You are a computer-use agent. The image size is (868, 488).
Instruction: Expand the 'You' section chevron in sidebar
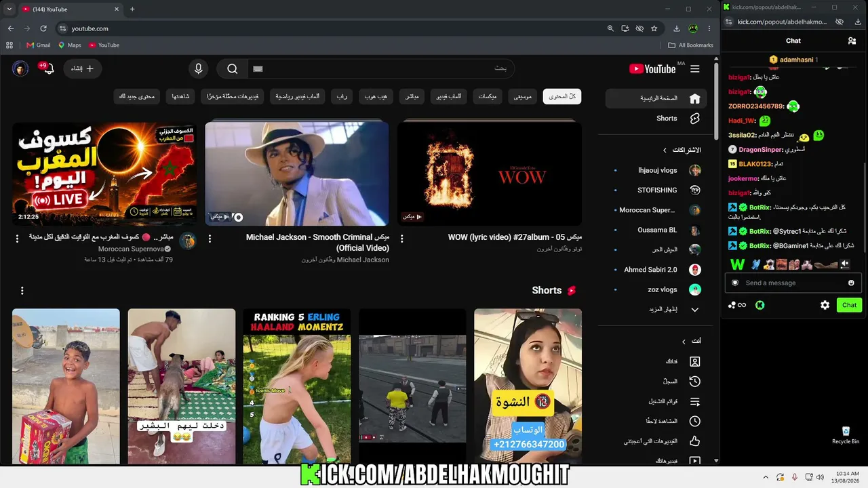point(684,341)
